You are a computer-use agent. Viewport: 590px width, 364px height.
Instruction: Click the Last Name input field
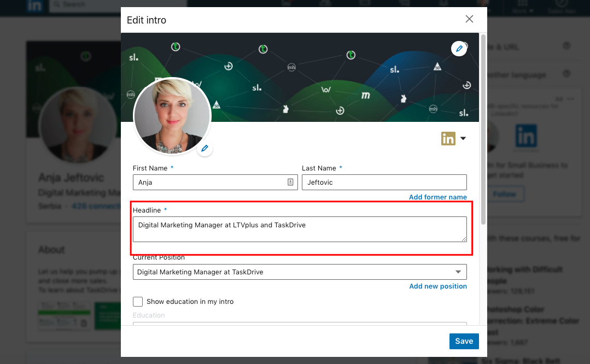click(x=384, y=183)
